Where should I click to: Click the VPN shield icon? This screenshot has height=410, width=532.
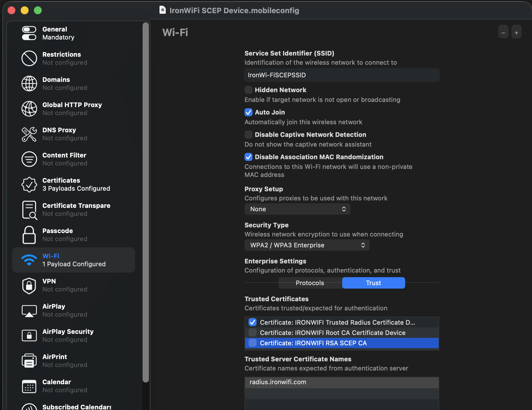tap(29, 285)
